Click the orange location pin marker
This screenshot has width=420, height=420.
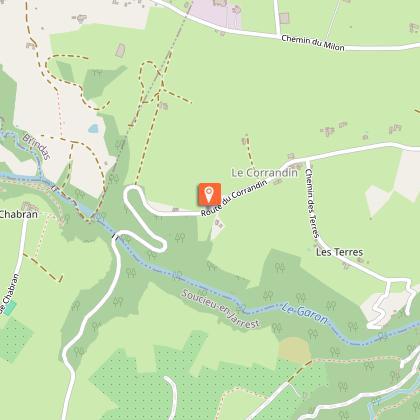209,194
